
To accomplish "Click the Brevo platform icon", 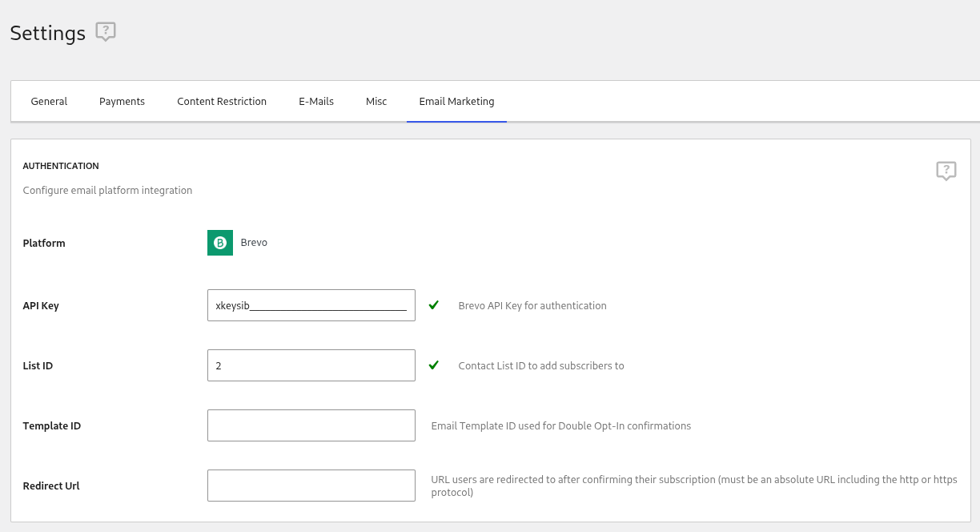I will point(219,243).
